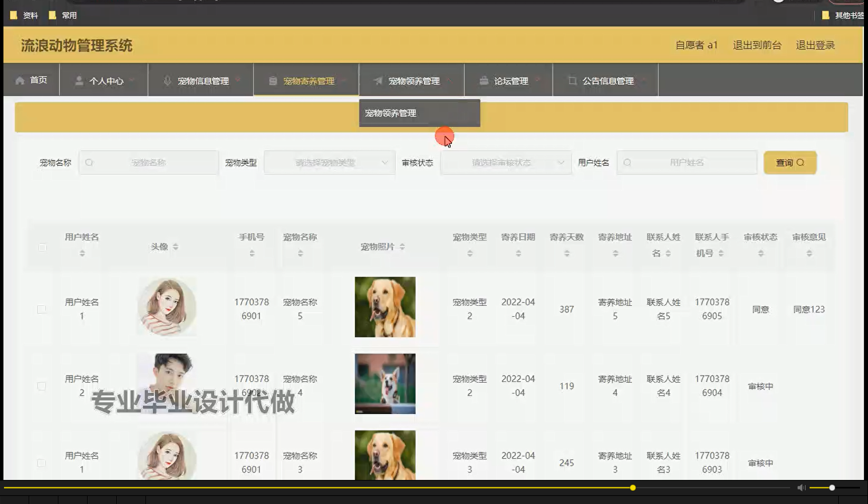Image resolution: width=868 pixels, height=504 pixels.
Task: Check the row checkbox for 用户姓名2
Action: click(41, 386)
